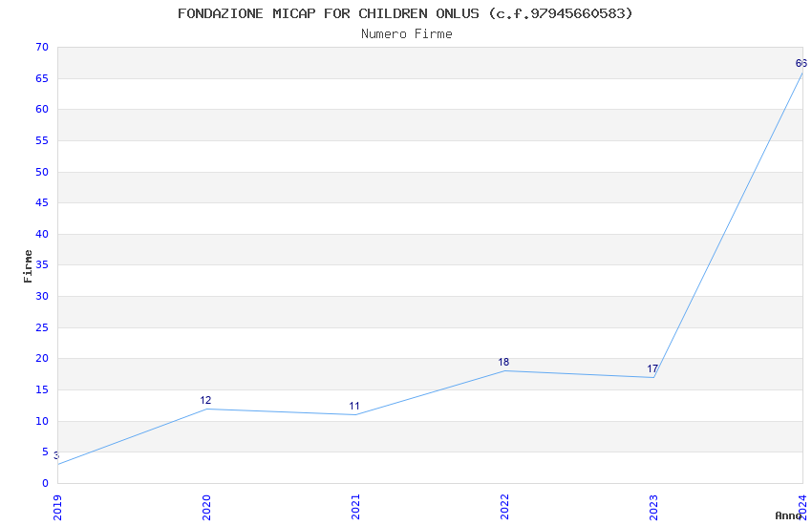Click the x-axis year 2021
Viewport: 812px width, 525px height.
pos(355,508)
